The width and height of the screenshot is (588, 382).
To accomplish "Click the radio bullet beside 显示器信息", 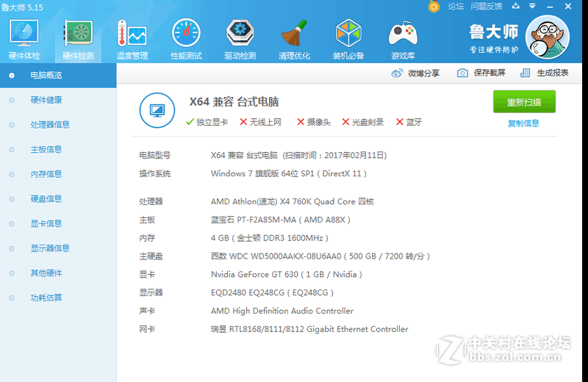I will (12, 248).
